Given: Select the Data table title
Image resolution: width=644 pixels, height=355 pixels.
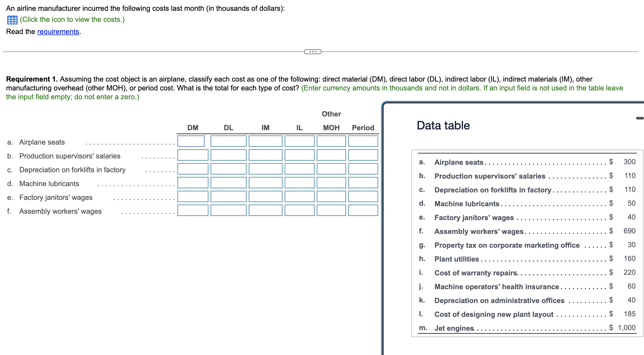Looking at the screenshot, I should point(443,125).
